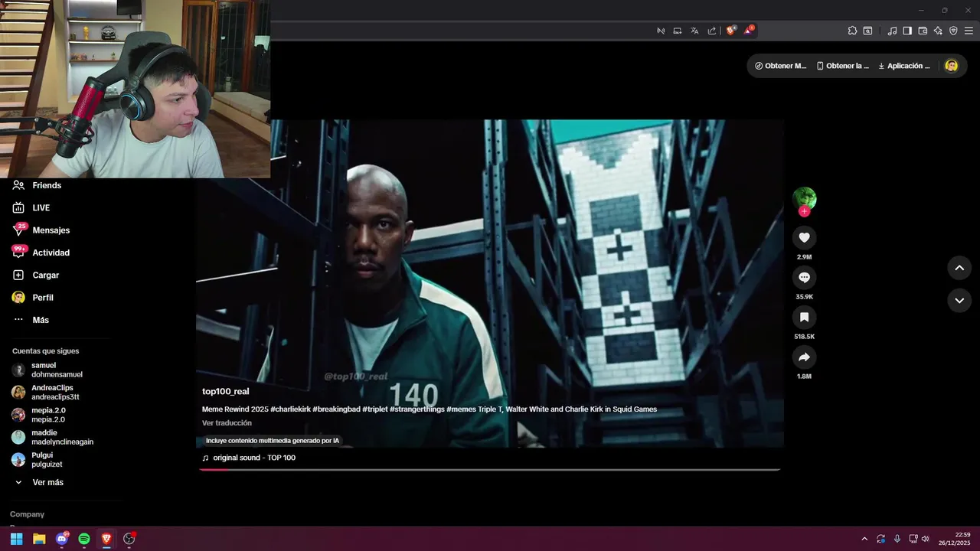
Task: Open the extensions puzzle icon
Action: coord(852,31)
